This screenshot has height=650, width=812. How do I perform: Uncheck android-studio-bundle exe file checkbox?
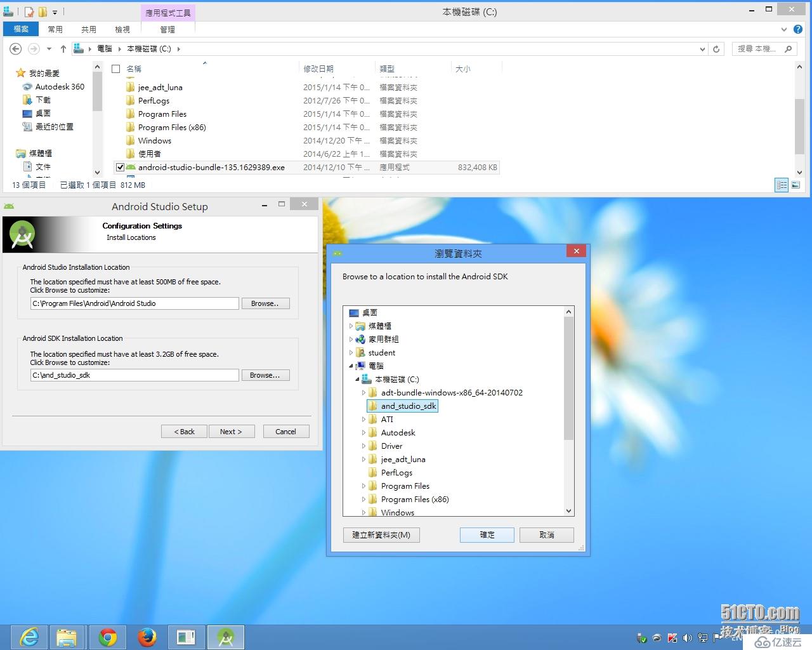pyautogui.click(x=120, y=168)
